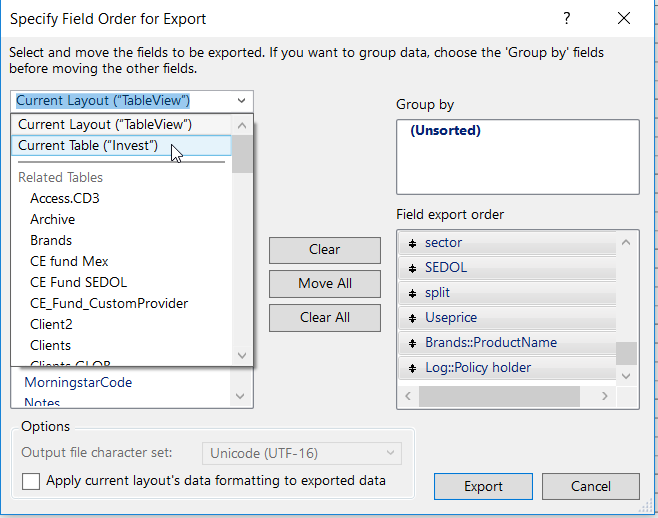Click the reorder handle beside SEDOL
Image resolution: width=658 pixels, height=518 pixels.
pyautogui.click(x=412, y=268)
